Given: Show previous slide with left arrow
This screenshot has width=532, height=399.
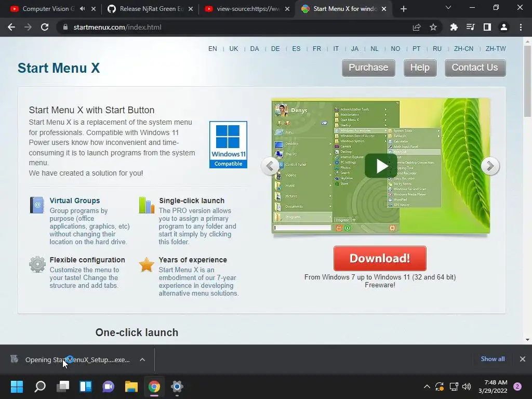Looking at the screenshot, I should coord(270,166).
